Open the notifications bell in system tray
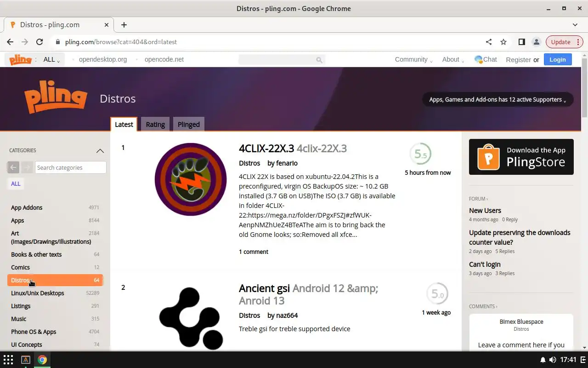 tap(543, 360)
